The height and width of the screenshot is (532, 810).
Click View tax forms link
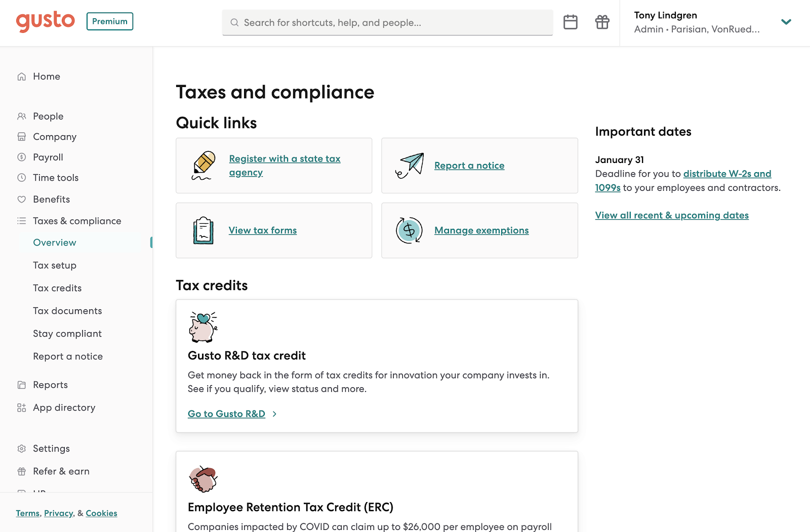(x=263, y=230)
